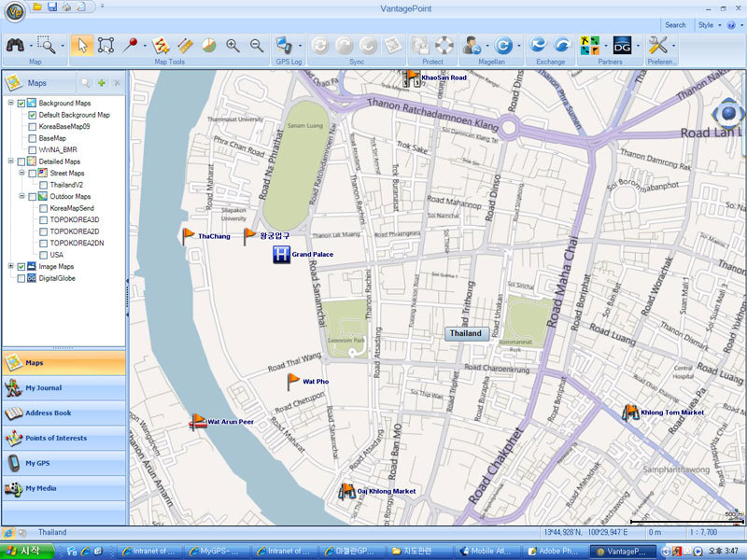
Task: Click the printer quick-access icon
Action: click(66, 7)
